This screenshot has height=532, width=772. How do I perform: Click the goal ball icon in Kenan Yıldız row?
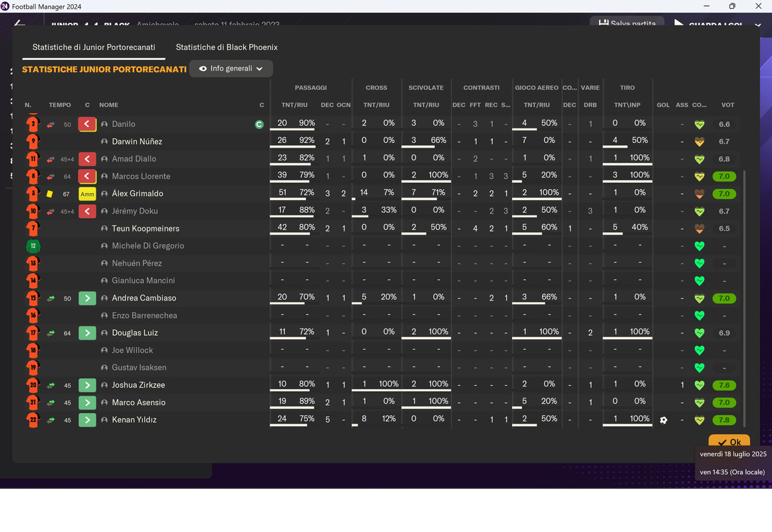click(663, 420)
